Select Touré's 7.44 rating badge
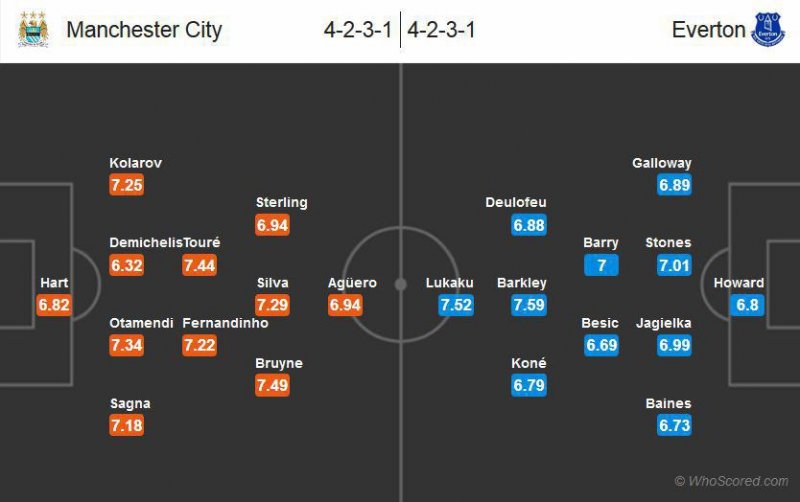 tap(199, 265)
